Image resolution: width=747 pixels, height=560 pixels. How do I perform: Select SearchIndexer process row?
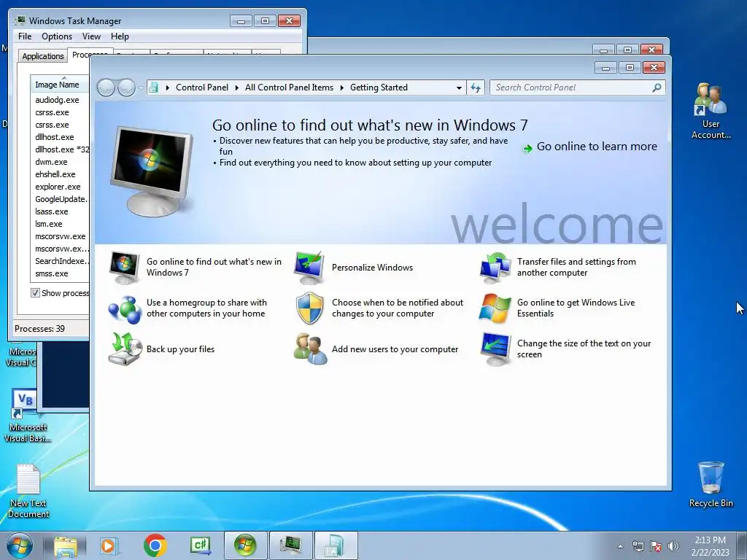tap(60, 261)
